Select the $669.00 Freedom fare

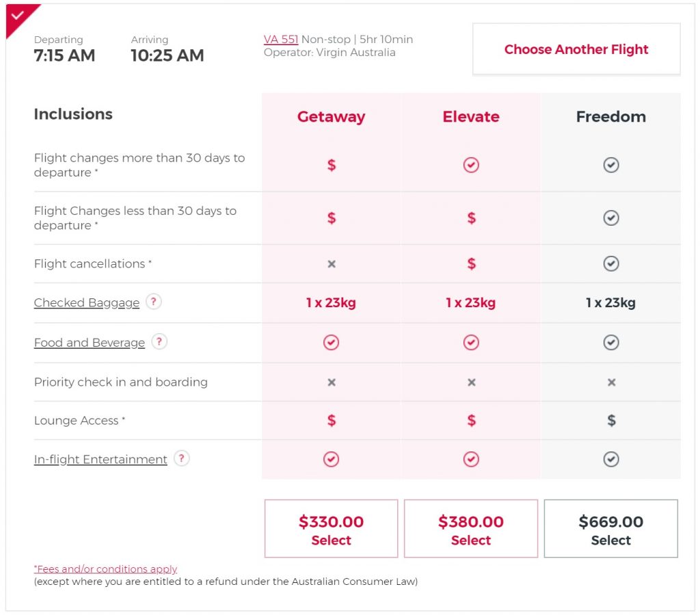610,528
